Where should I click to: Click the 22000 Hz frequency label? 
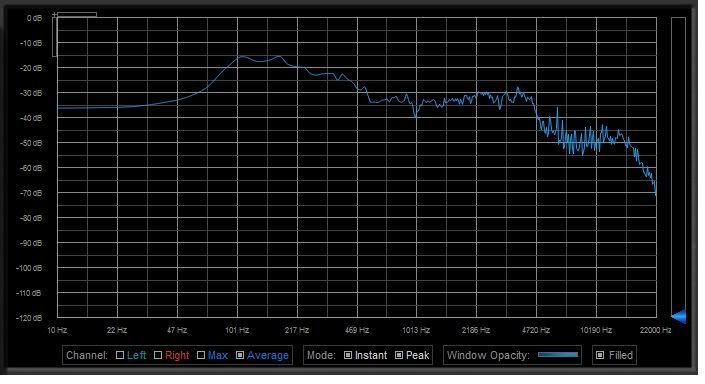[x=656, y=330]
